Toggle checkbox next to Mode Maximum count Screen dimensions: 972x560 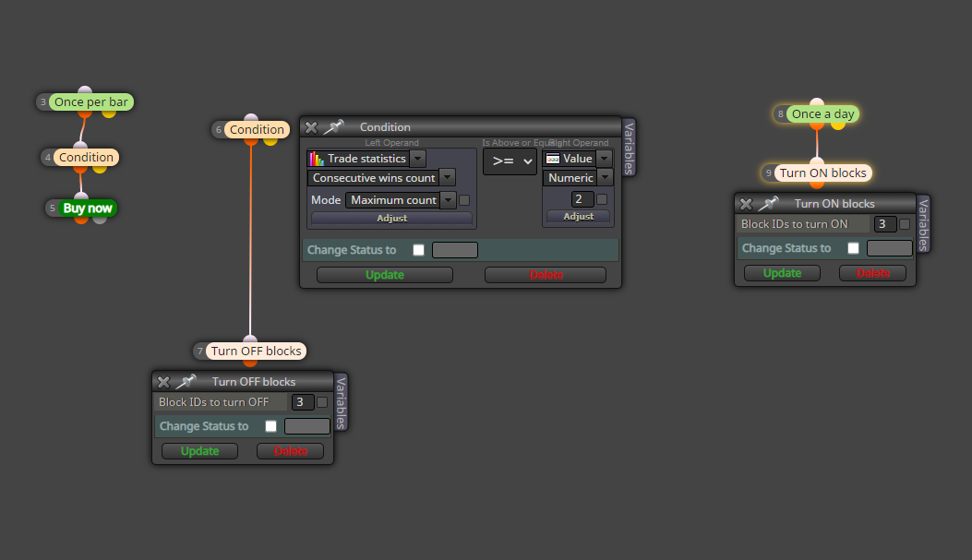[464, 200]
